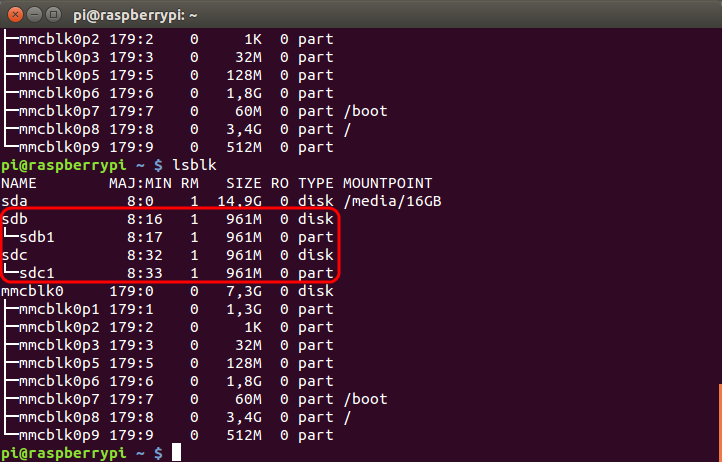Click the cursor at the last prompt
This screenshot has height=462, width=722.
click(177, 453)
